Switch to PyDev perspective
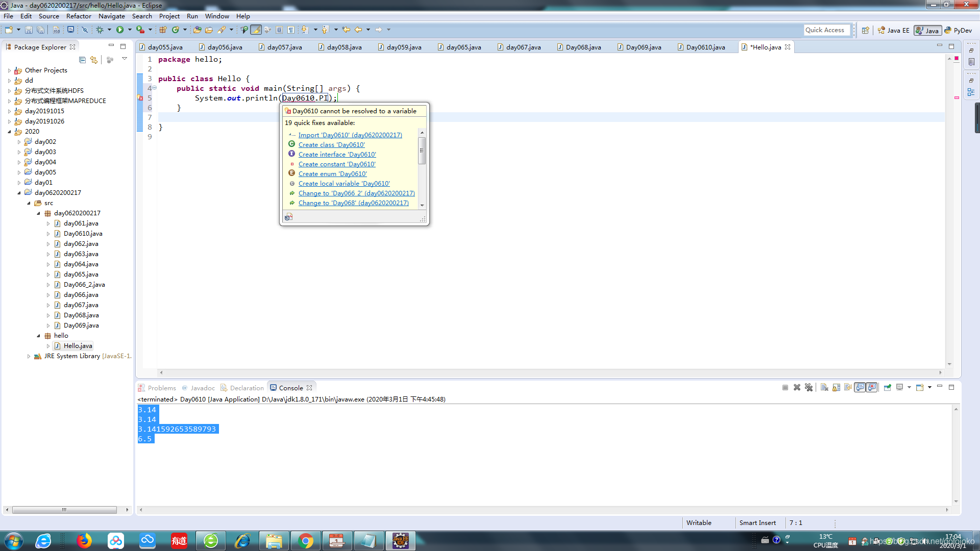Screen dimensions: 980x551 pyautogui.click(x=958, y=31)
